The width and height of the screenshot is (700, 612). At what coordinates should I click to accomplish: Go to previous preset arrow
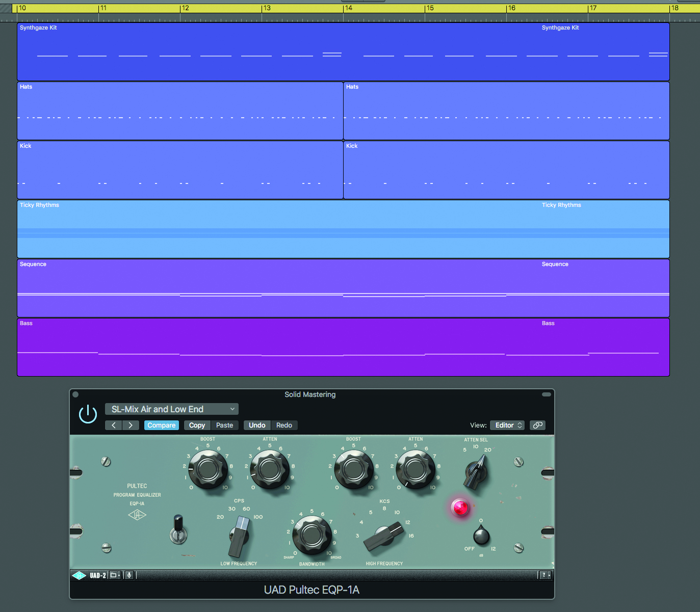click(114, 425)
